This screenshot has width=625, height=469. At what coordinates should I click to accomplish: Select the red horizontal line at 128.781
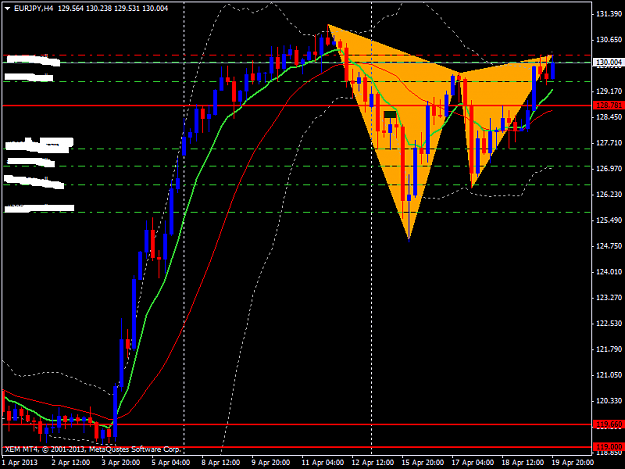tap(297, 106)
